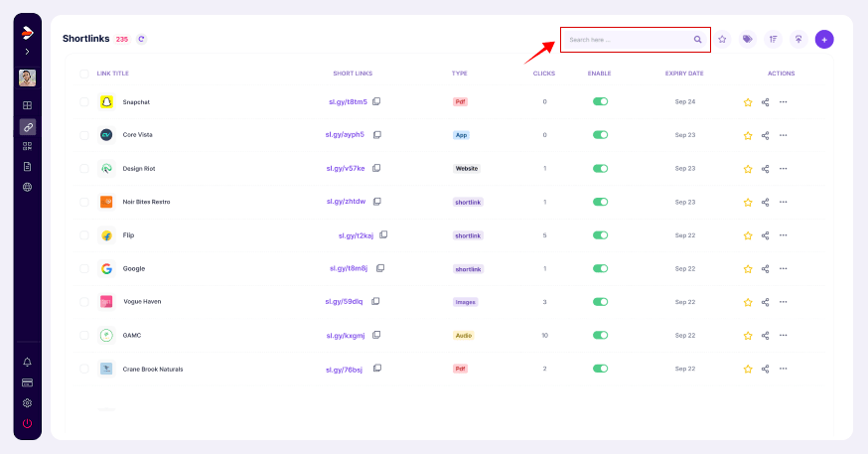This screenshot has width=868, height=454.
Task: Open dashboard grid icon in sidebar
Action: pyautogui.click(x=27, y=105)
